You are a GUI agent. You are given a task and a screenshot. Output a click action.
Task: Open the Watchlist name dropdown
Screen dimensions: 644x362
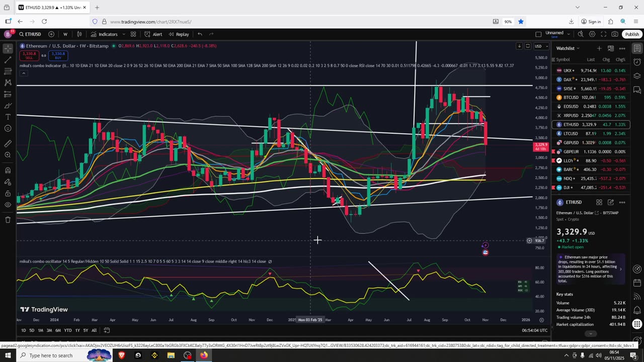[x=568, y=48]
